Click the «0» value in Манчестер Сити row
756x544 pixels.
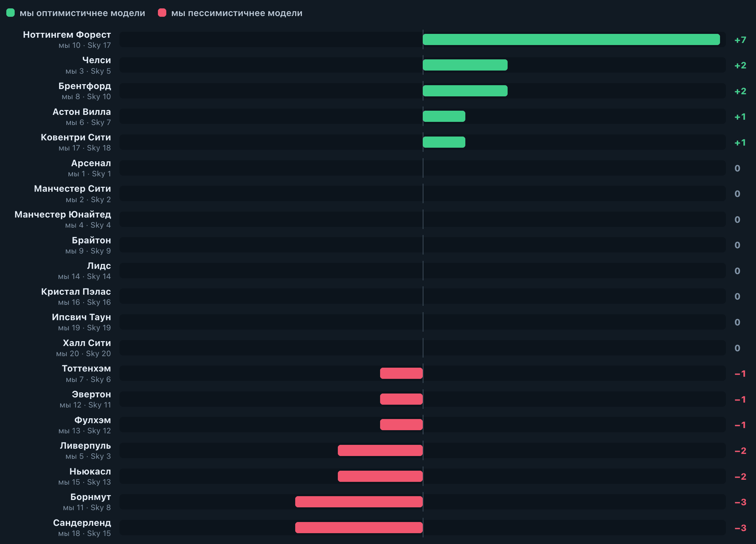coord(737,194)
